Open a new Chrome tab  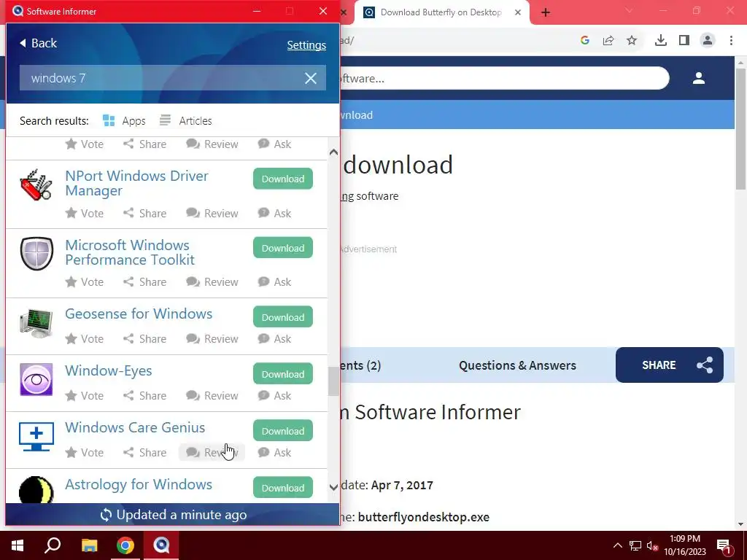coord(546,12)
